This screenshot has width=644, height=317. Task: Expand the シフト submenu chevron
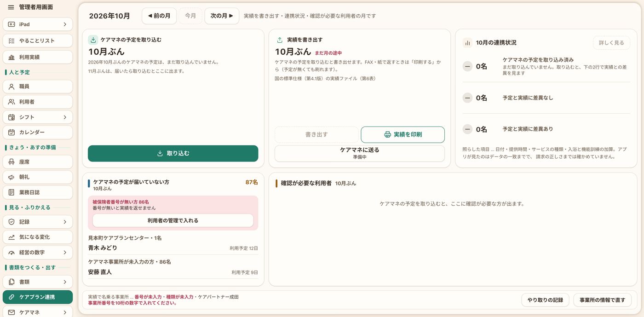[65, 117]
